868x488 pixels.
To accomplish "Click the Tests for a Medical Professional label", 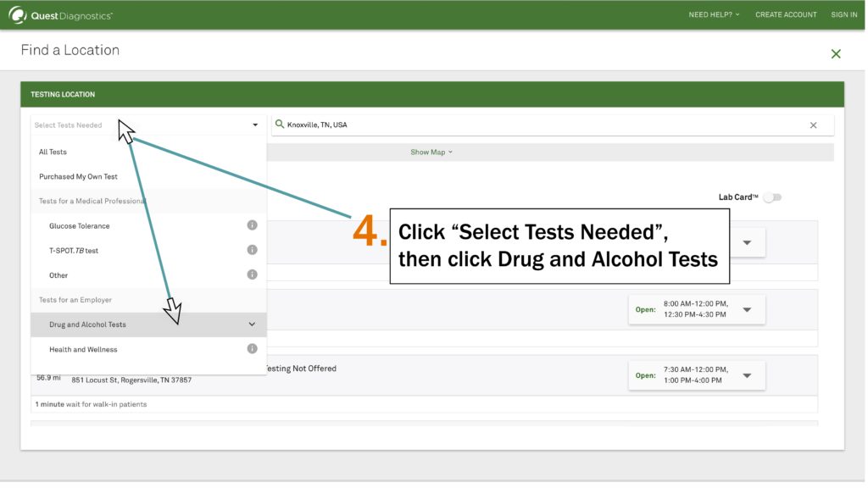I will point(92,201).
